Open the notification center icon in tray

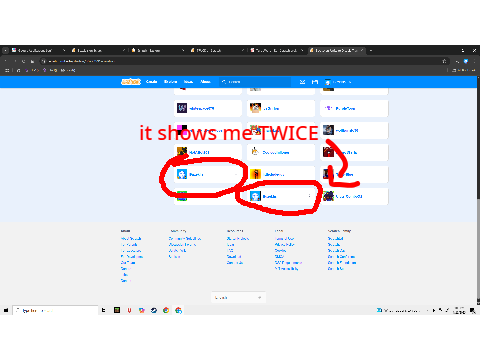coord(473,310)
